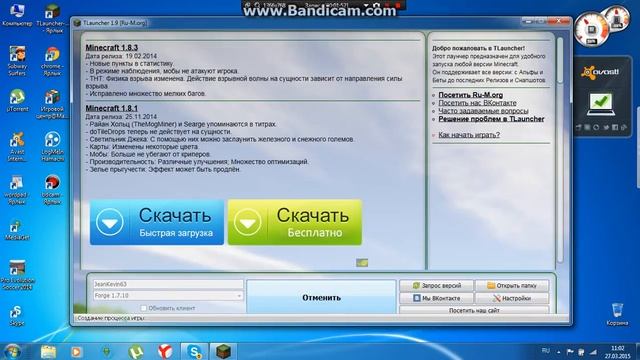Open Avast Internet Security desktop shortcut
Image resolution: width=640 pixels, height=360 pixels.
click(17, 147)
